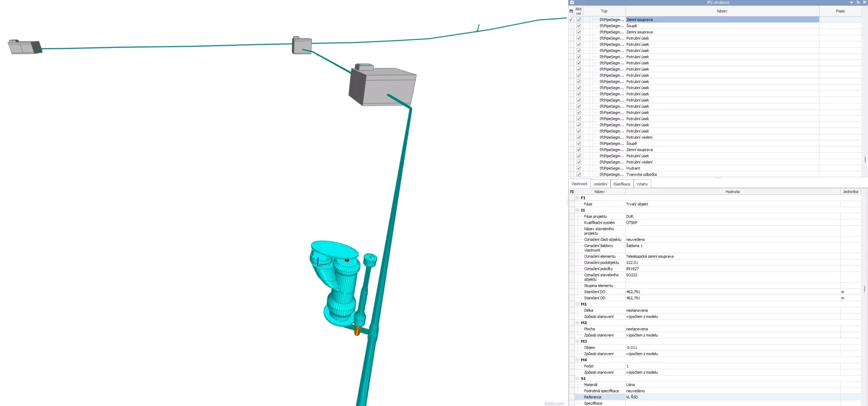Uncheck the active checkbox for Hydrant row
This screenshot has height=406, width=868.
pyautogui.click(x=579, y=168)
